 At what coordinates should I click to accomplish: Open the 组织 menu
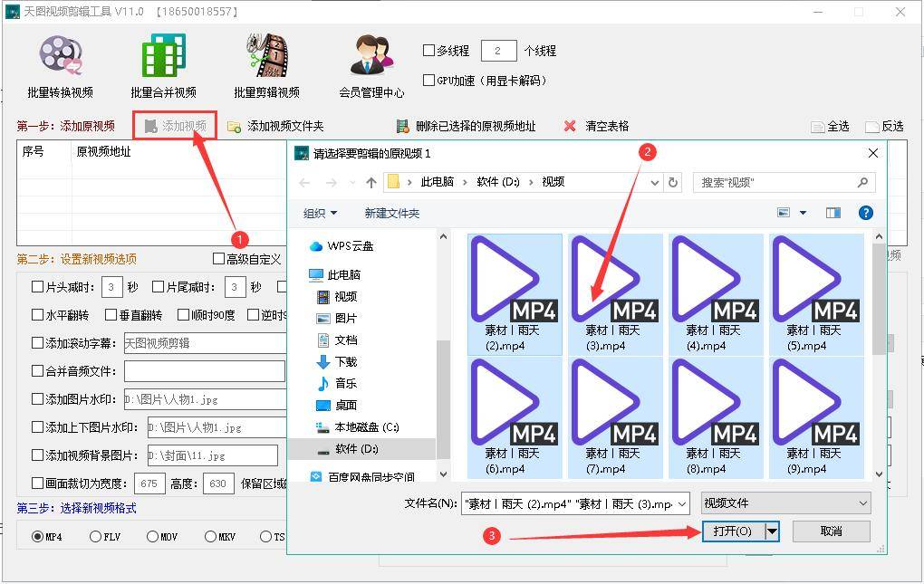(320, 213)
